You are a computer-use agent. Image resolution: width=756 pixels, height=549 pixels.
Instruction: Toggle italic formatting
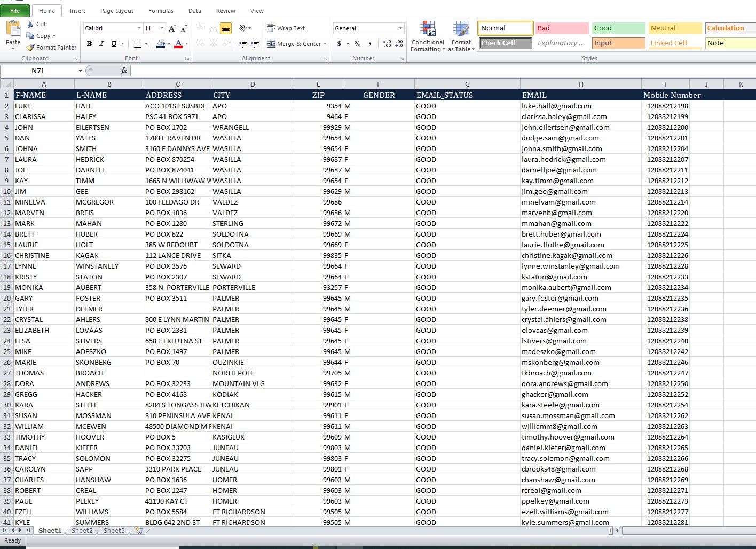101,44
